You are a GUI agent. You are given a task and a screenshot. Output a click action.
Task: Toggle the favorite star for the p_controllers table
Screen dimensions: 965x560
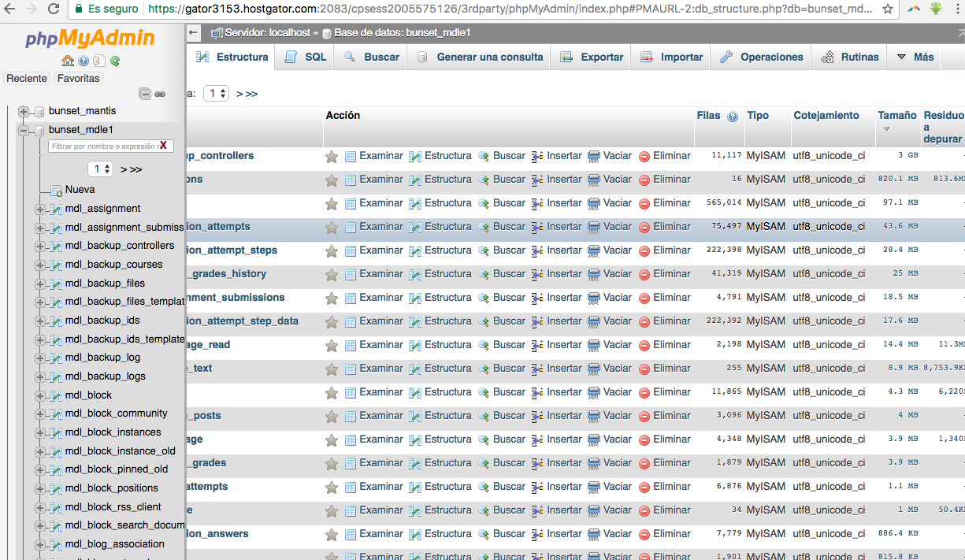coord(332,156)
